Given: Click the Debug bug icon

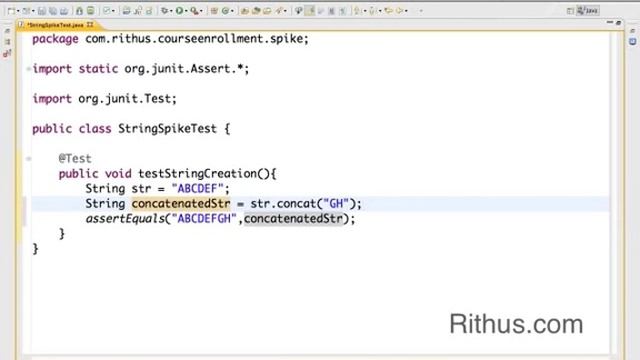Looking at the screenshot, I should point(164,11).
